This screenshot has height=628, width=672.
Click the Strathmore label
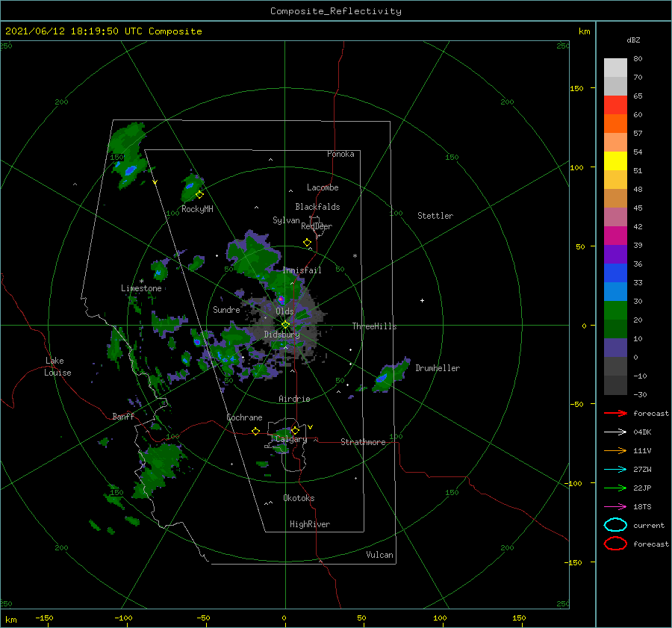point(363,442)
